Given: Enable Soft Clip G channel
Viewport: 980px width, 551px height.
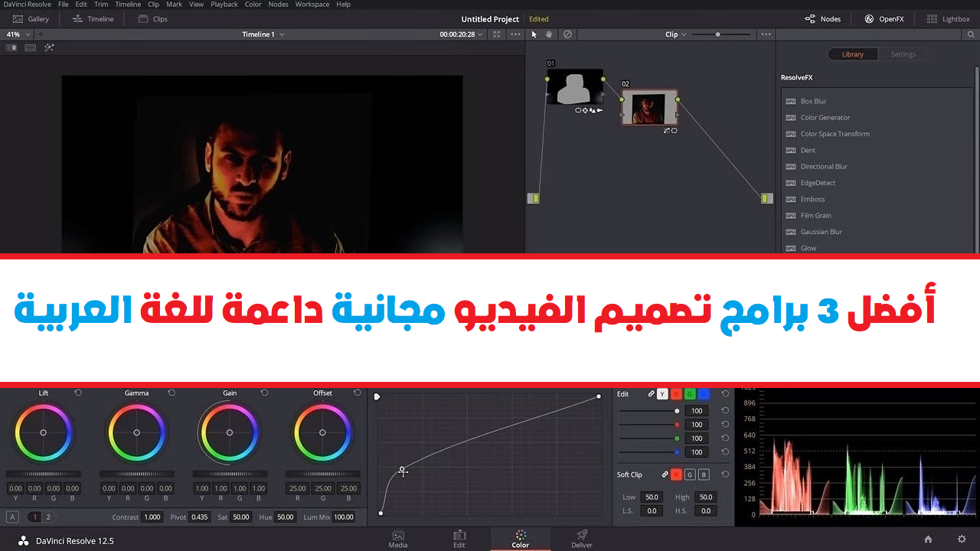Looking at the screenshot, I should 690,474.
